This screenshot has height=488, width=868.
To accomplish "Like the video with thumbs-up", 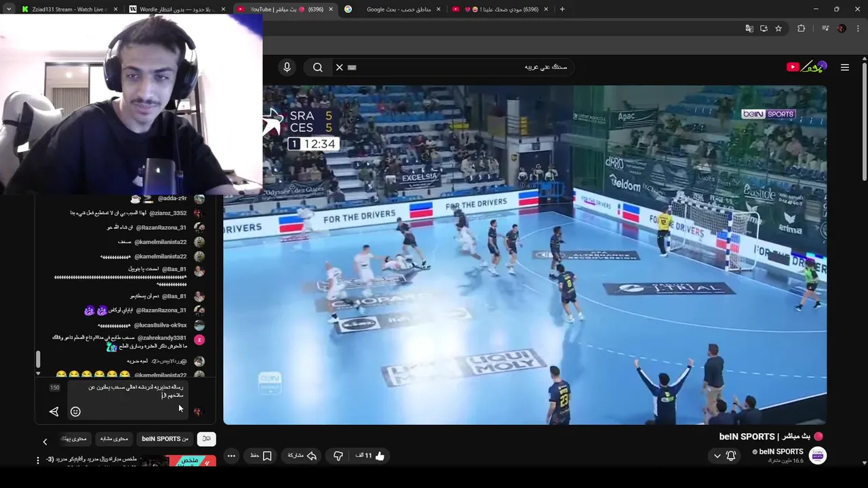I will point(370,456).
